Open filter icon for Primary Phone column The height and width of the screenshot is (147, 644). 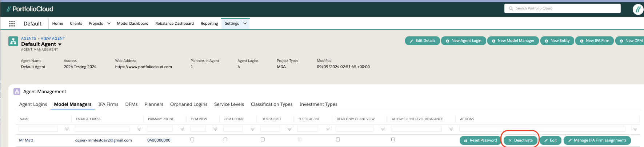coord(182,129)
